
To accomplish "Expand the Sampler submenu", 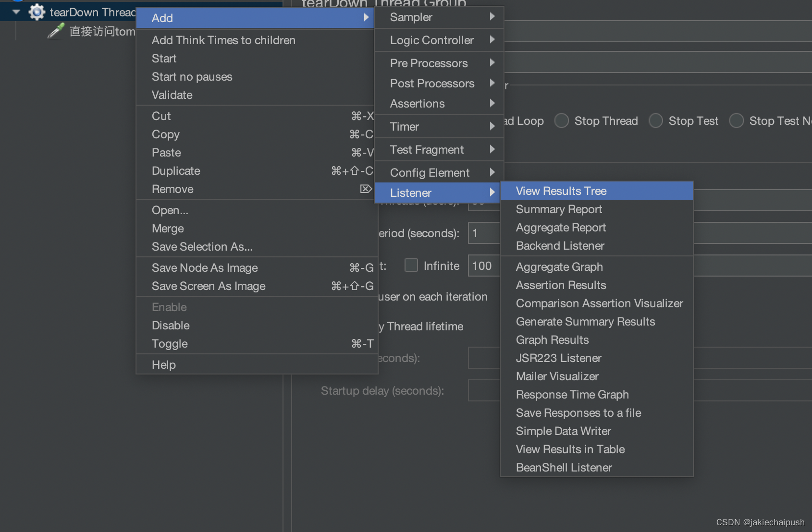I will [x=439, y=17].
